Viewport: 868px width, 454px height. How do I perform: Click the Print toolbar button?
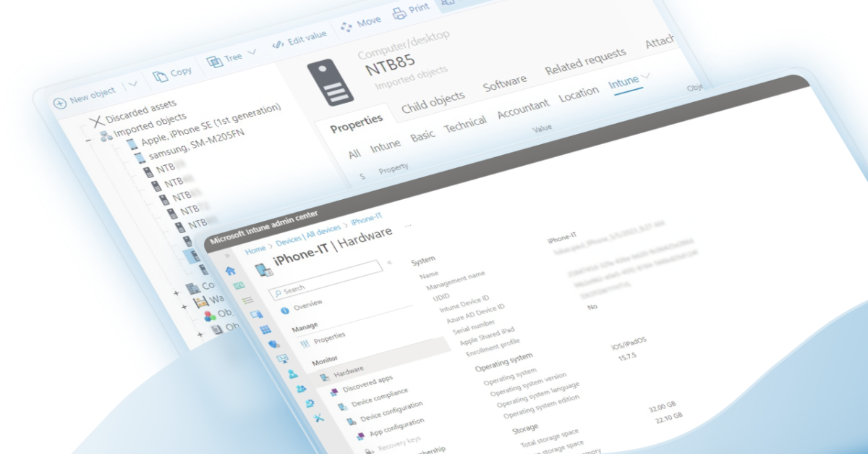411,10
